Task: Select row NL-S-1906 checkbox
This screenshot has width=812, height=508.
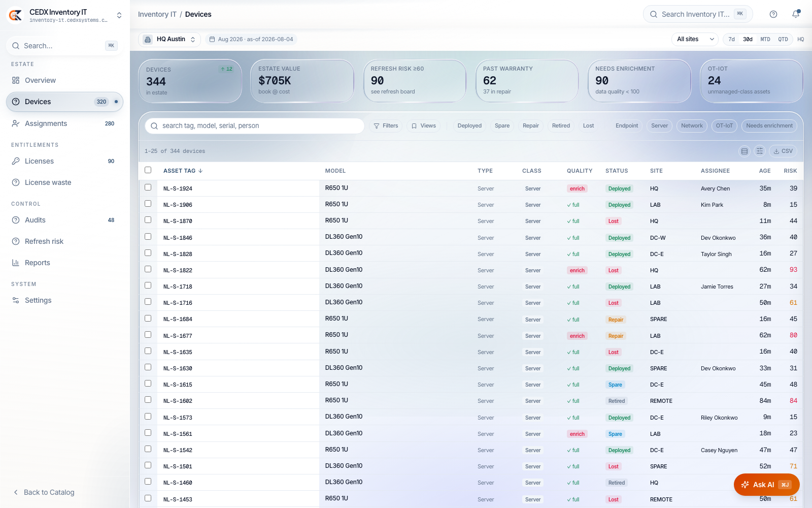Action: pos(148,204)
